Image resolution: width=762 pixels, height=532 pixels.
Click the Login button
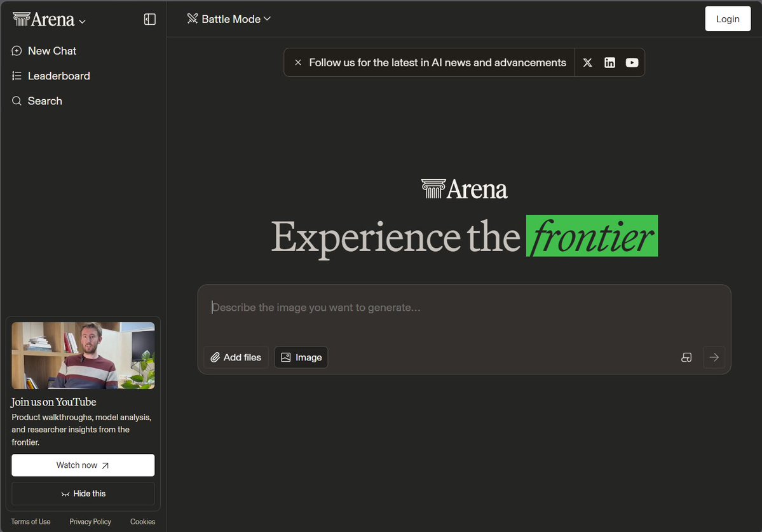[728, 19]
